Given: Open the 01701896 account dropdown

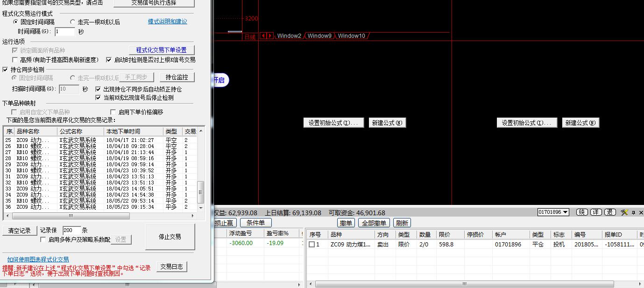Looking at the screenshot, I should pyautogui.click(x=553, y=212).
